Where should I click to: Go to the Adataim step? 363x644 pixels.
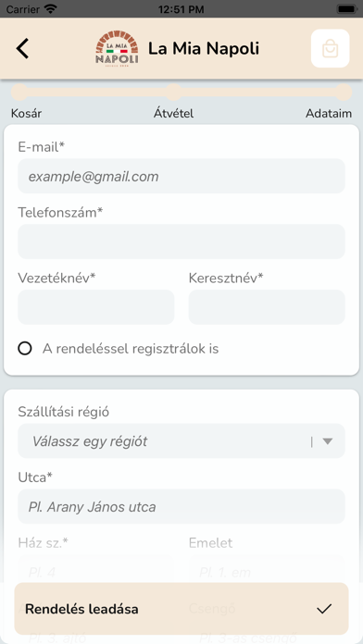click(329, 114)
